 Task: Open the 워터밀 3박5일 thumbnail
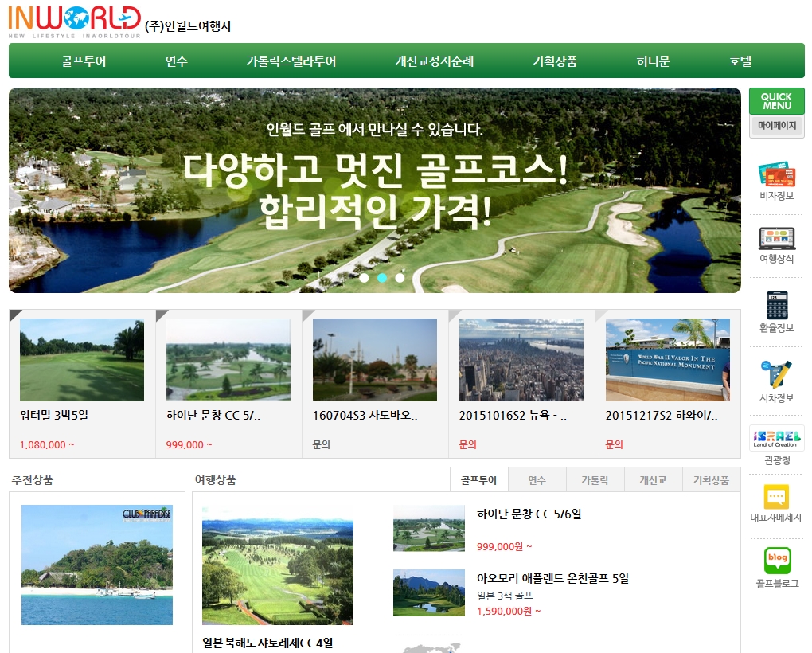pyautogui.click(x=82, y=358)
